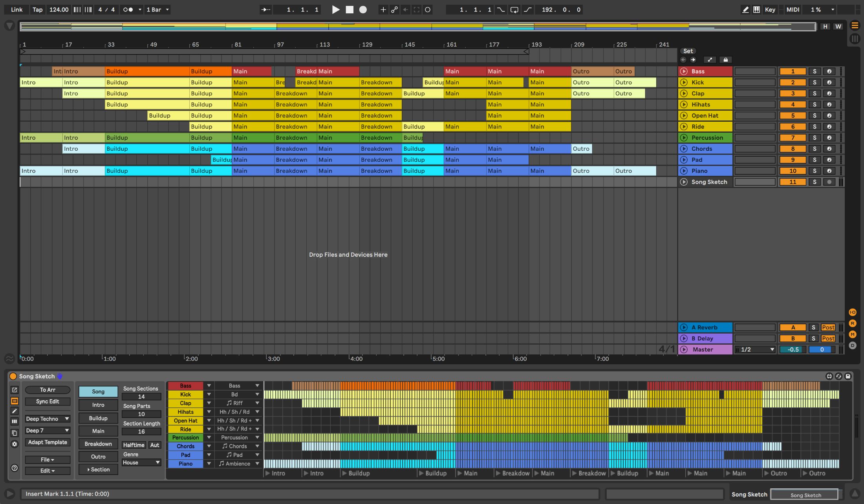Click the pencil icon in Song Sketch sidebar
The width and height of the screenshot is (864, 504).
click(x=15, y=411)
